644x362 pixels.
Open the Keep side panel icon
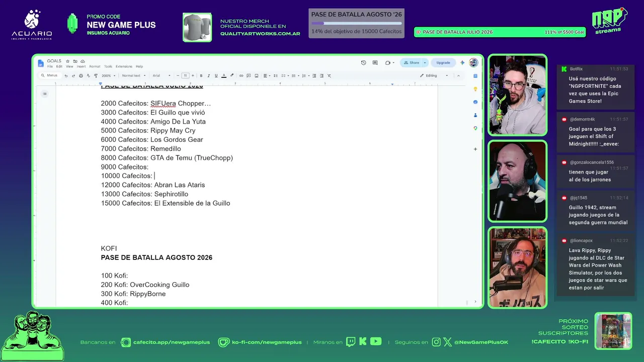(x=475, y=89)
